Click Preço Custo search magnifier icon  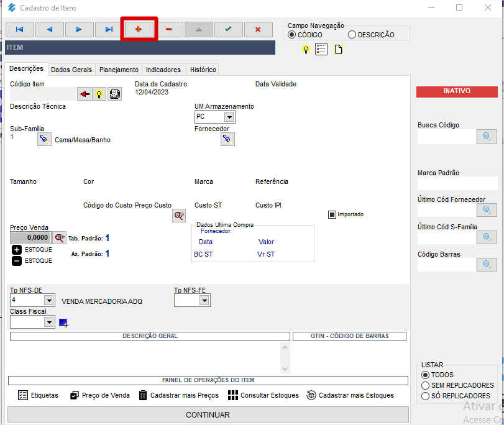pyautogui.click(x=179, y=216)
